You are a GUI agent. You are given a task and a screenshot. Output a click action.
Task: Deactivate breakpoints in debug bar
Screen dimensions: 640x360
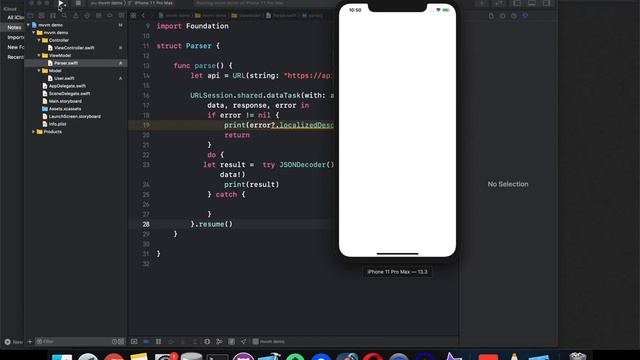(146, 342)
